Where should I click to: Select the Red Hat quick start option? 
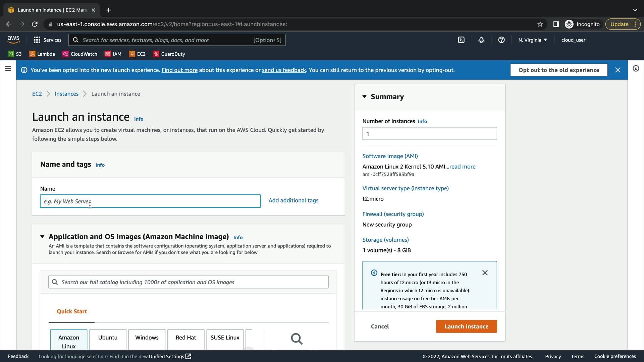[186, 338]
